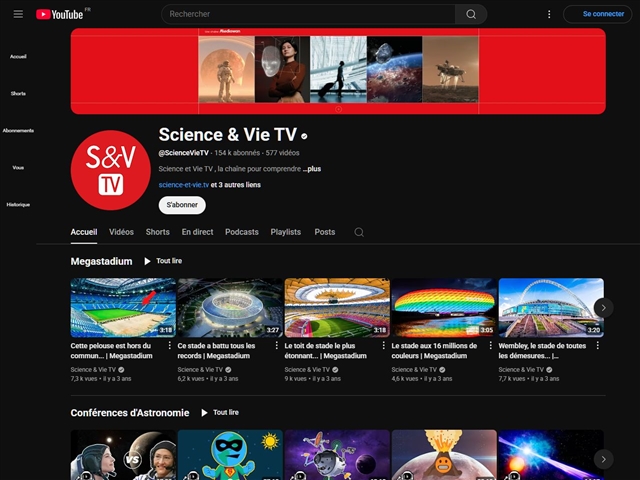This screenshot has width=640, height=480.
Task: Open video title 'Cette pelouse est hors du commun'
Action: 111,351
